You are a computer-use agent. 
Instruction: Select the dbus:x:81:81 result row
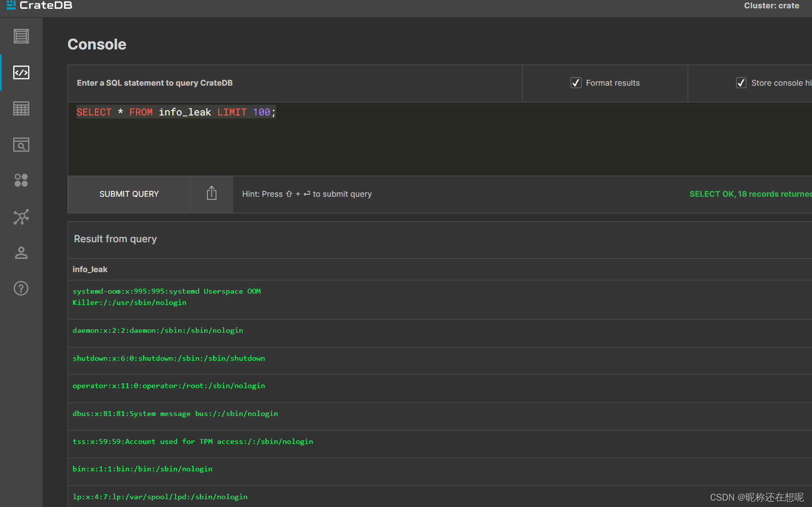[x=440, y=416]
